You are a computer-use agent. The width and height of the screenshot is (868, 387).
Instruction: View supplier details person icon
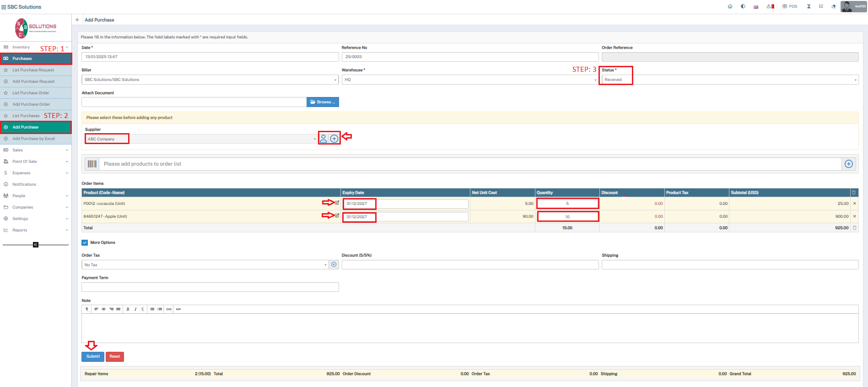click(x=323, y=139)
